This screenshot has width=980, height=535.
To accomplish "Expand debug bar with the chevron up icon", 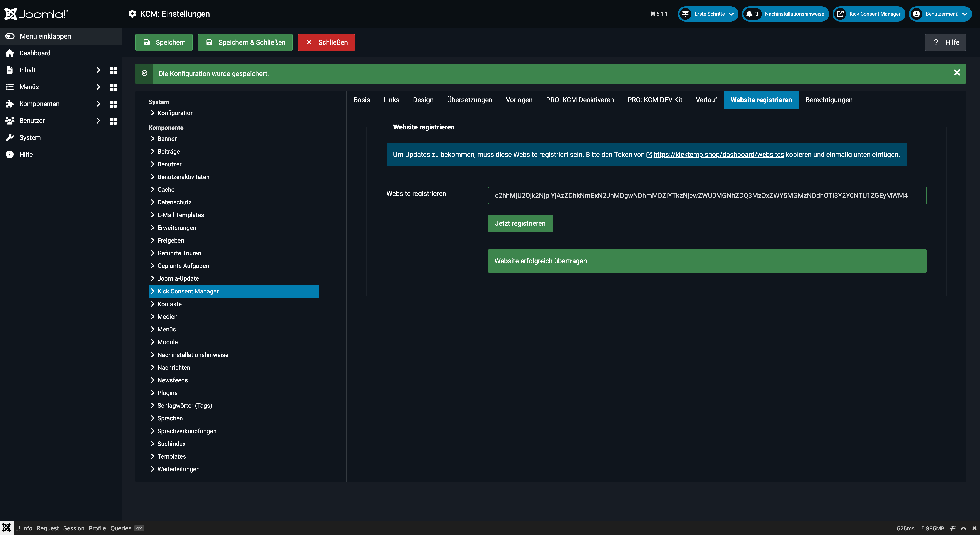I will (964, 528).
